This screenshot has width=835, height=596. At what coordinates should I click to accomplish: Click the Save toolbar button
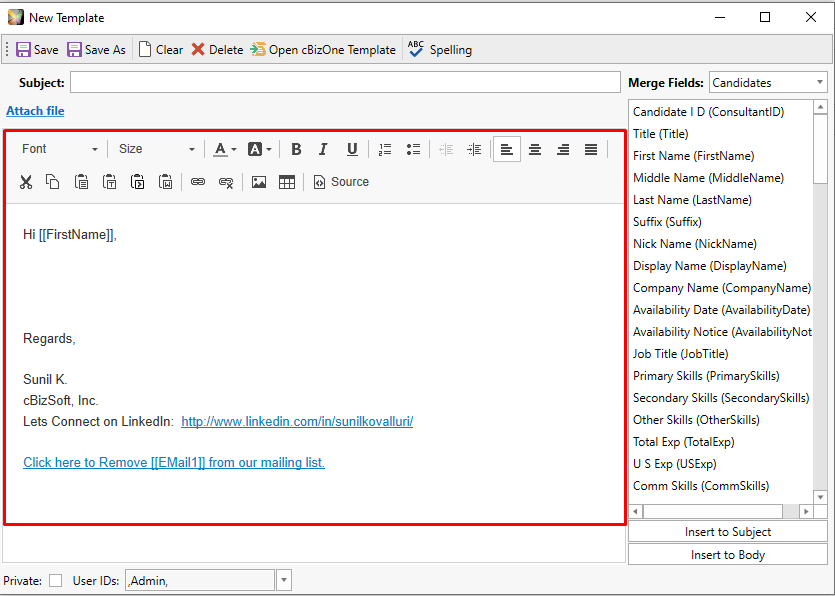click(37, 50)
